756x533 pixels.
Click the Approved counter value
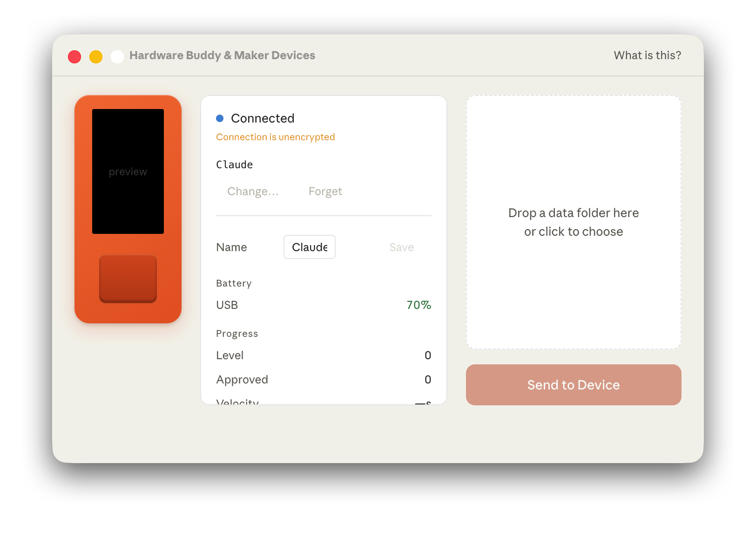[x=428, y=379]
